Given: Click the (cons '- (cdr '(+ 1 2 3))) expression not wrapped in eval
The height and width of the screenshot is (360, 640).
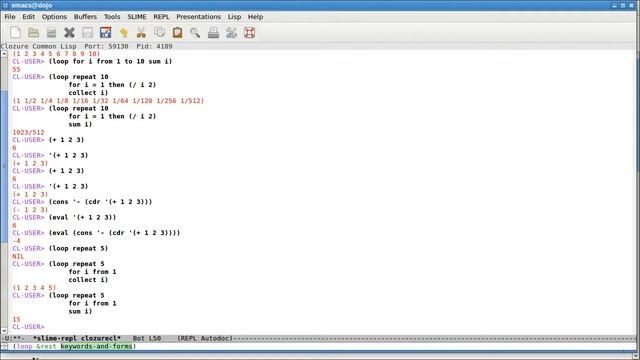Looking at the screenshot, I should click(x=100, y=202).
